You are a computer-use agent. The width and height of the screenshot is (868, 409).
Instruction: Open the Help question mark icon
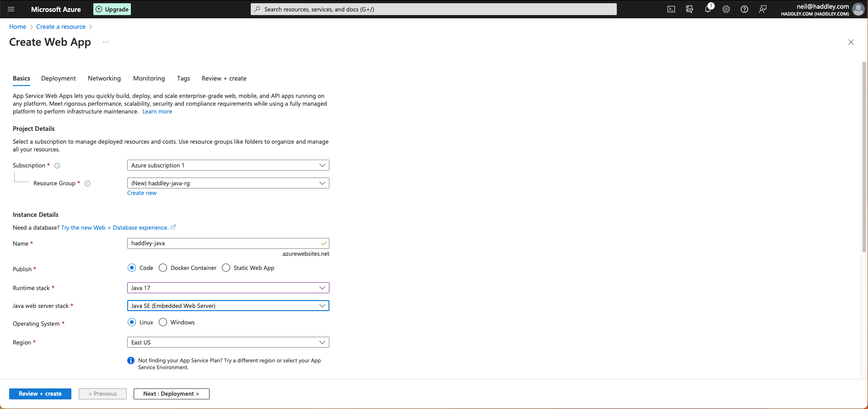pyautogui.click(x=744, y=9)
